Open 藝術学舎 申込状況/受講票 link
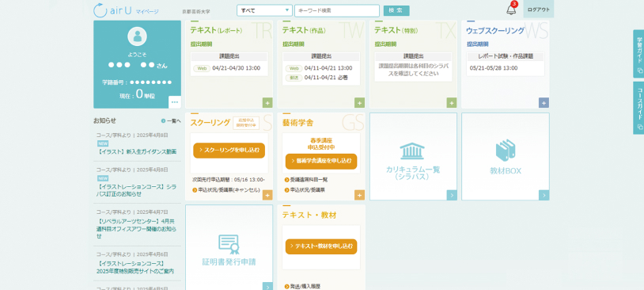The width and height of the screenshot is (644, 290). click(x=305, y=190)
